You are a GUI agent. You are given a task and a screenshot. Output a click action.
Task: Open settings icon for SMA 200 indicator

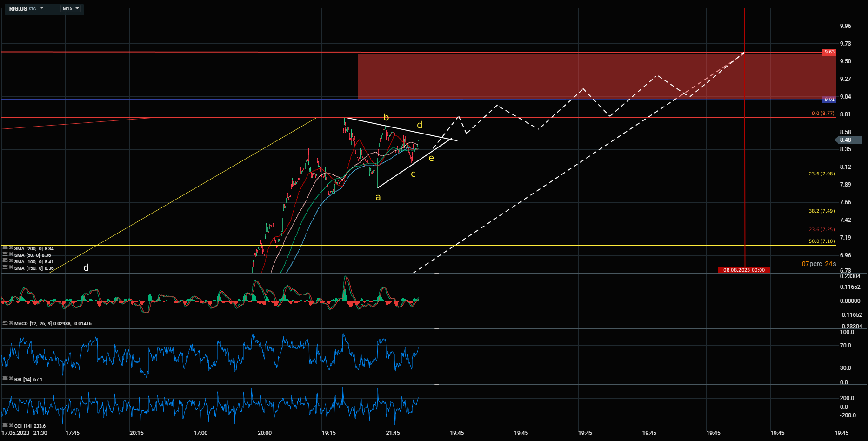(x=5, y=248)
